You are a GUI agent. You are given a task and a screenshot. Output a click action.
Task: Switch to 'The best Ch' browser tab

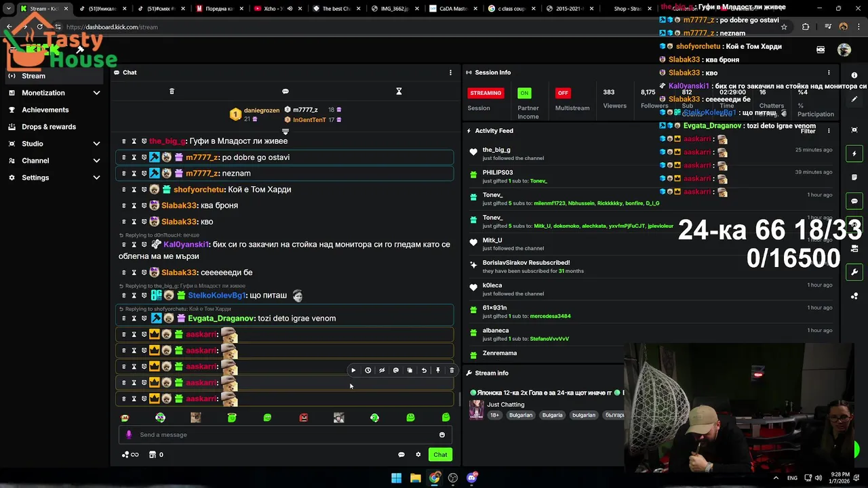pyautogui.click(x=337, y=9)
